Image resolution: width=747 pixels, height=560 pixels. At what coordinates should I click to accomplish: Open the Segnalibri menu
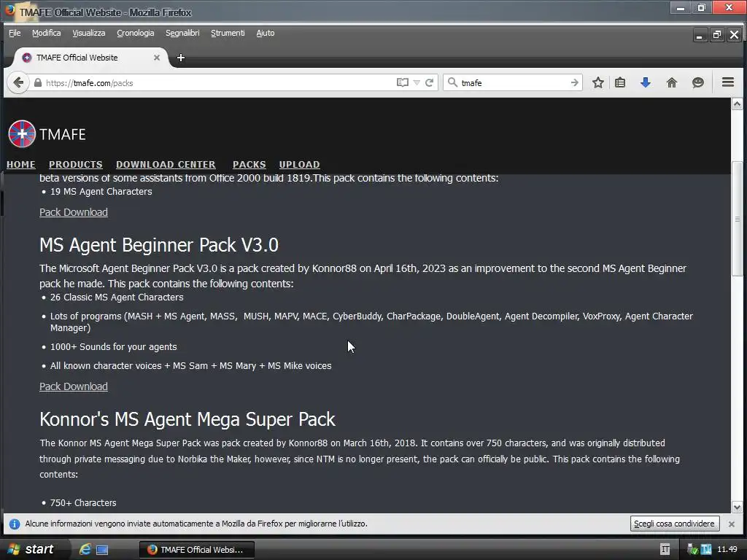click(182, 33)
